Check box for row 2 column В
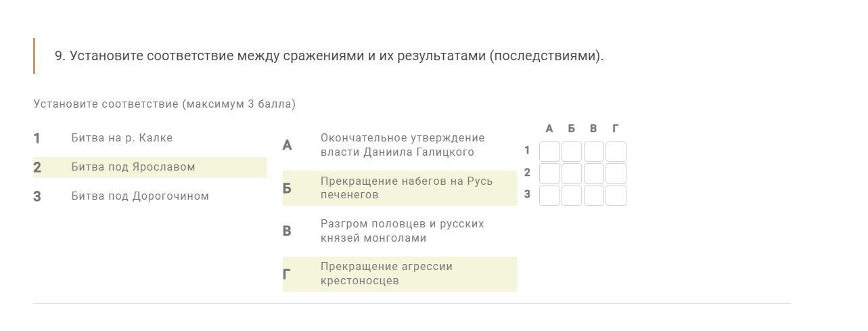The width and height of the screenshot is (868, 331). click(594, 173)
